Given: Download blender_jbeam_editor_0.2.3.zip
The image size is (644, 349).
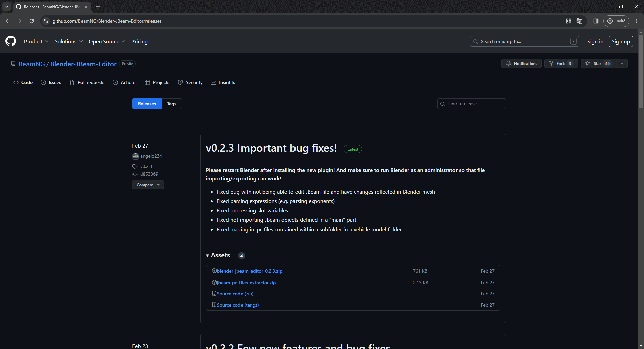Looking at the screenshot, I should click(250, 271).
